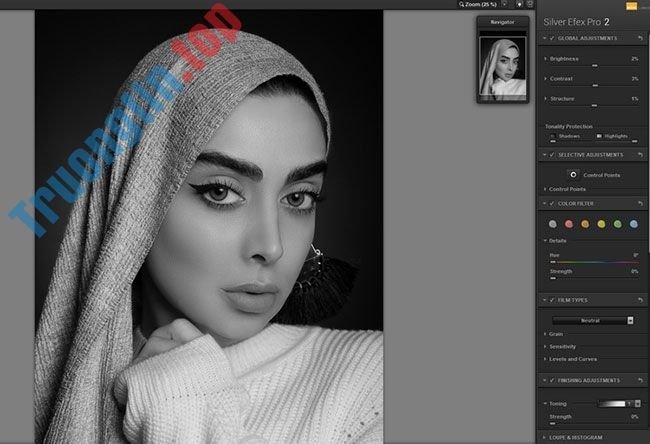Add a control point using the circle icon
The image size is (650, 444).
tap(573, 175)
